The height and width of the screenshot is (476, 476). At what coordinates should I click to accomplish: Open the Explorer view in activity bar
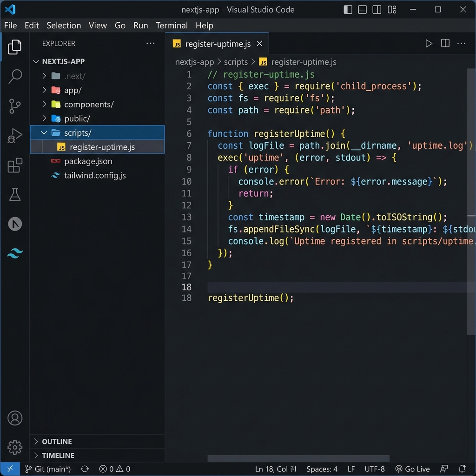[14, 47]
